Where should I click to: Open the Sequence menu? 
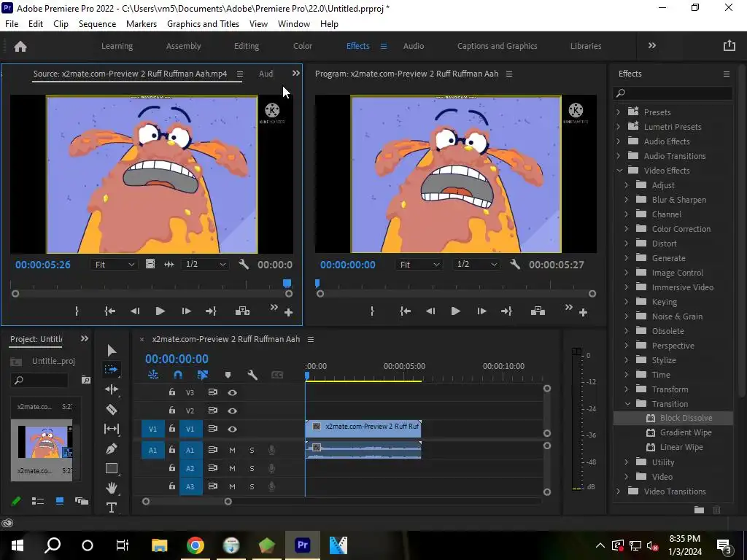coord(97,24)
